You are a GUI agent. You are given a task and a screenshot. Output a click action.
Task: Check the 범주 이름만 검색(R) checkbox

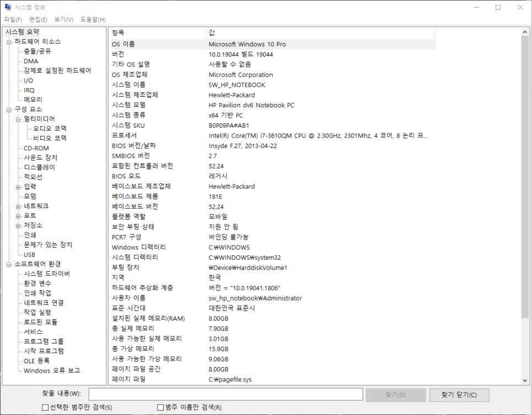160,407
